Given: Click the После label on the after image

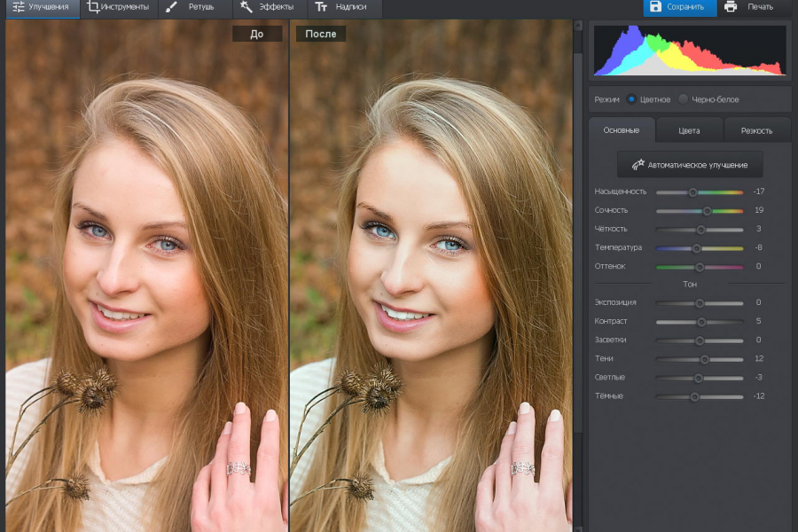Looking at the screenshot, I should (x=321, y=34).
